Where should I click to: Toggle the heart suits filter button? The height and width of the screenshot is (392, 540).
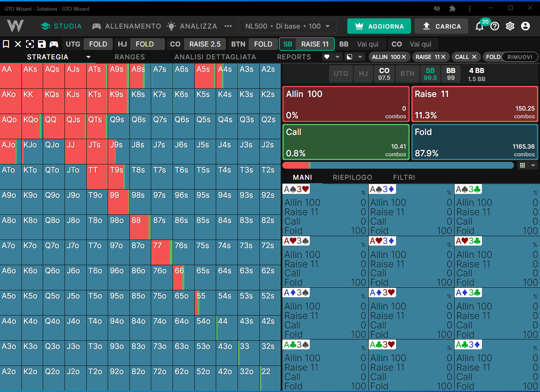[327, 57]
